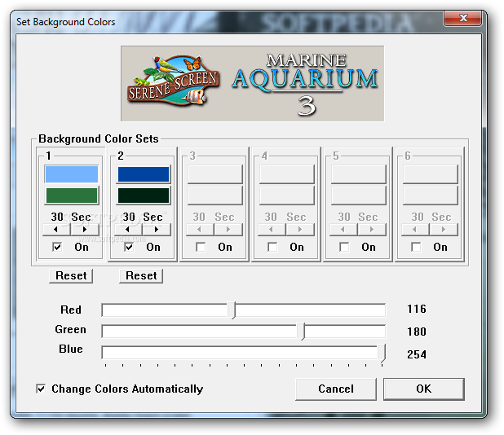
Task: Click the bottom dark green swatch in set 2
Action: pos(144,196)
